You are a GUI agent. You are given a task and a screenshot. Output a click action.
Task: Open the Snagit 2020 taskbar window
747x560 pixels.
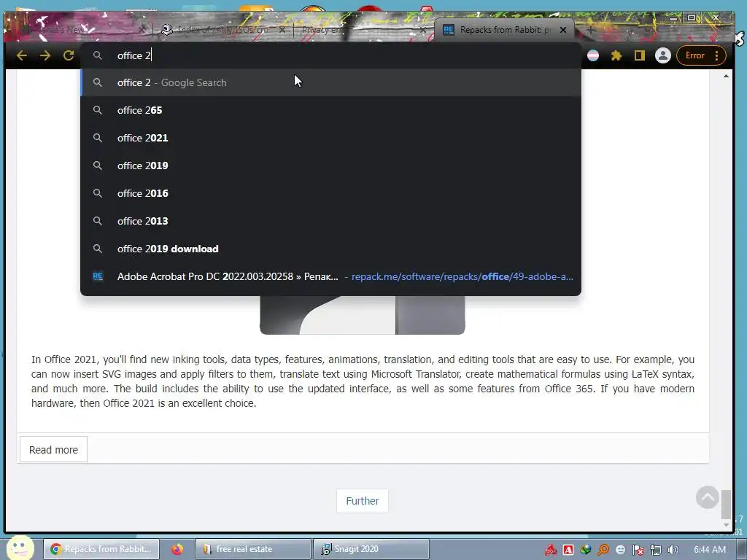[371, 549]
